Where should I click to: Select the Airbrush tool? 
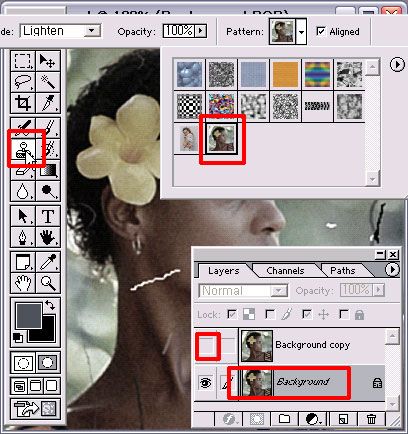pos(23,127)
